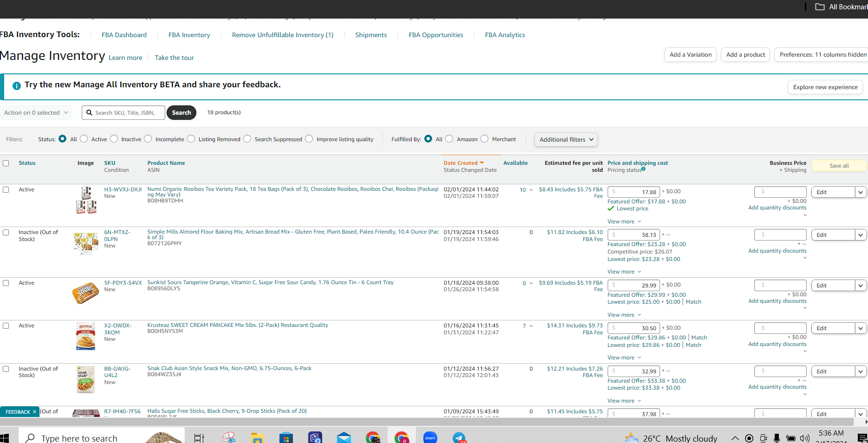Click the black Search button
The image size is (868, 443).
pos(181,113)
